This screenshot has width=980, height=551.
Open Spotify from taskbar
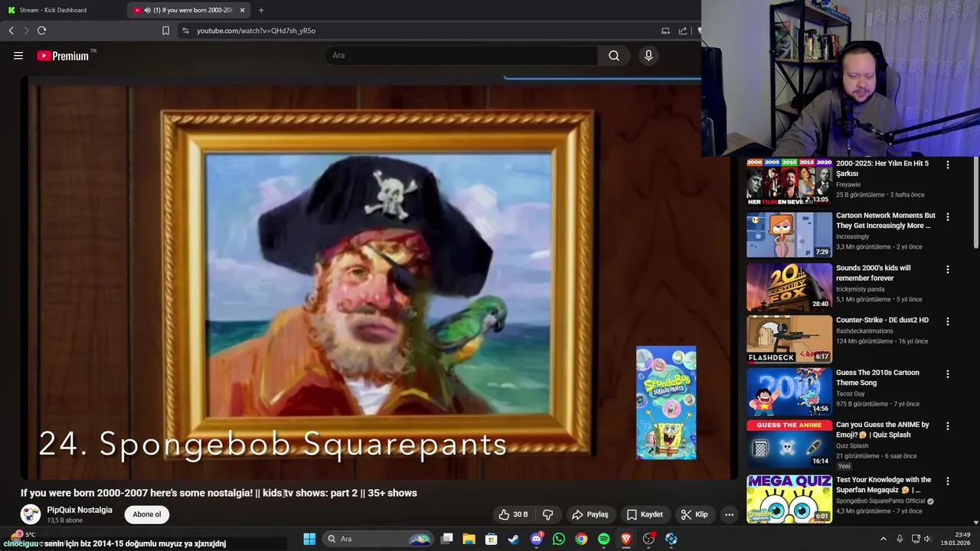pos(603,539)
